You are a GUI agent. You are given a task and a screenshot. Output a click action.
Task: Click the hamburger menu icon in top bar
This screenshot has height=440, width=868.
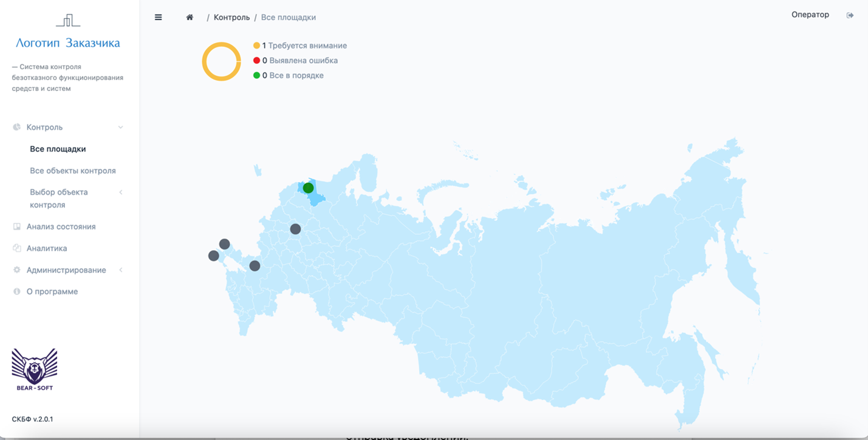[x=158, y=17]
